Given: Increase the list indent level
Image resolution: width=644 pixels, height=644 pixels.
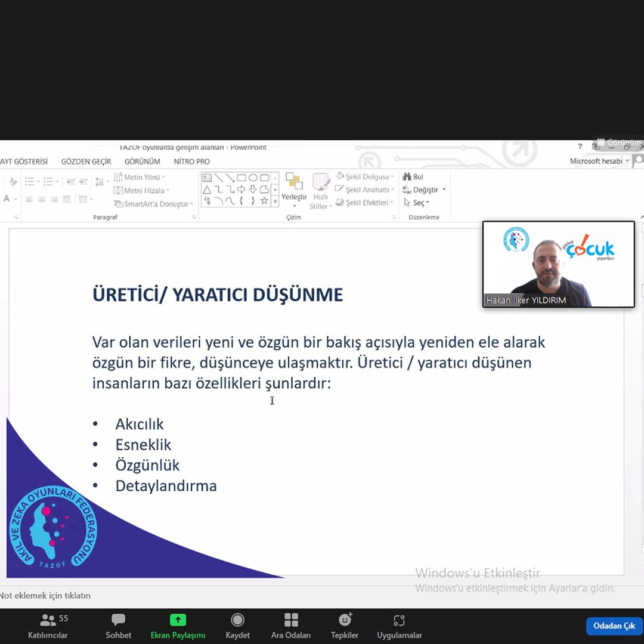Looking at the screenshot, I should pos(83,181).
